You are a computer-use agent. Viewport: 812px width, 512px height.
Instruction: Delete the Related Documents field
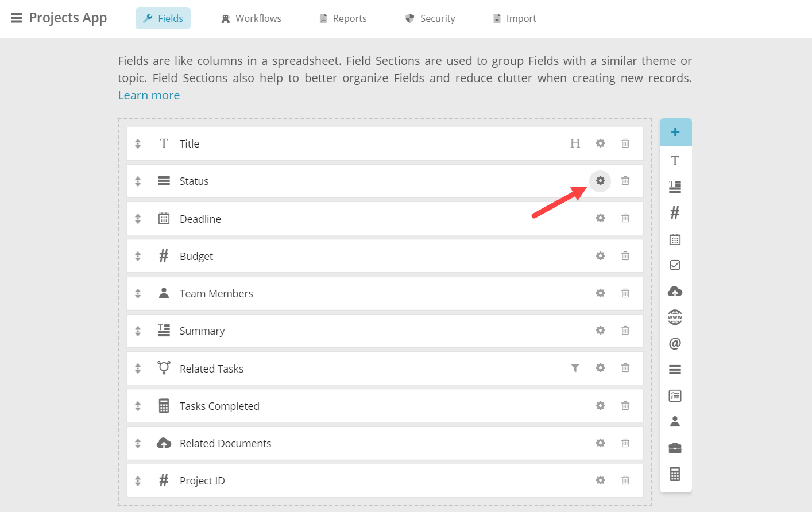[625, 443]
